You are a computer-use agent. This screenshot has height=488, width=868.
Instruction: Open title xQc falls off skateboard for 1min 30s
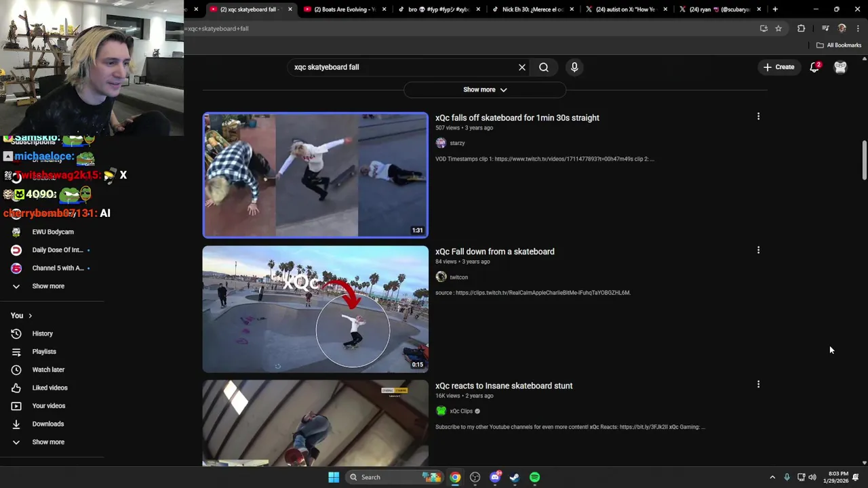[x=517, y=118]
